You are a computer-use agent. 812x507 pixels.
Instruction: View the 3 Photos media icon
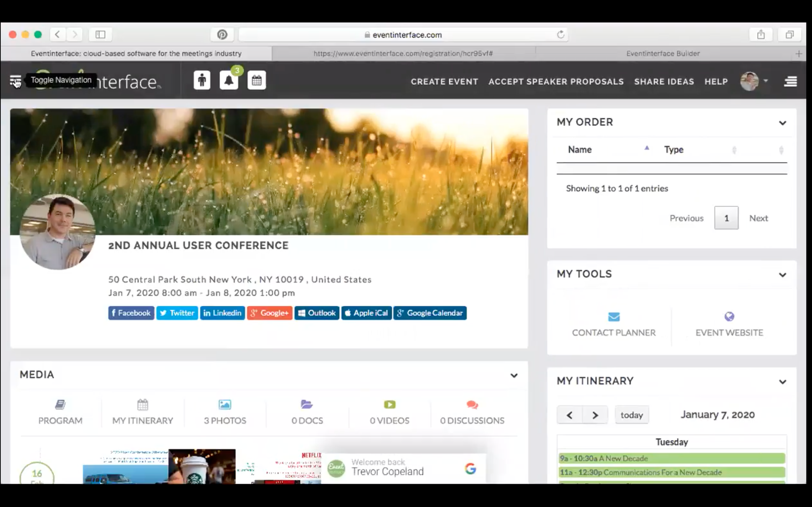(x=225, y=404)
